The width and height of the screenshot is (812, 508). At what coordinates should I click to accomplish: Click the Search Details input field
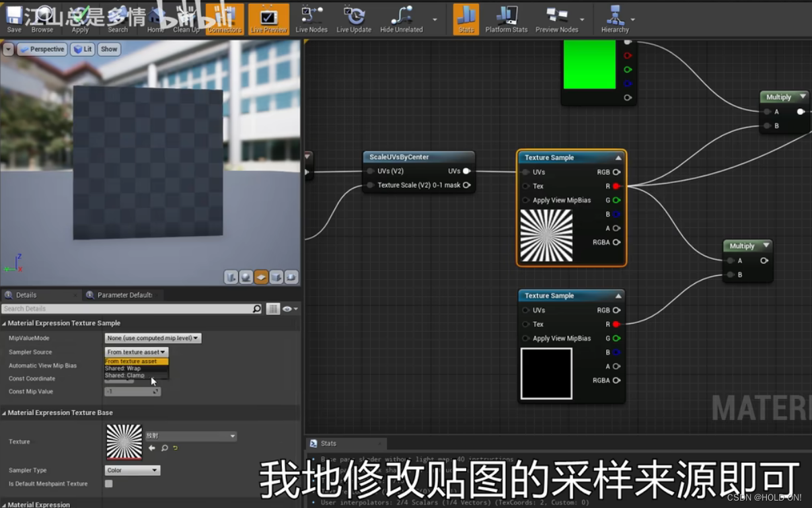121,308
